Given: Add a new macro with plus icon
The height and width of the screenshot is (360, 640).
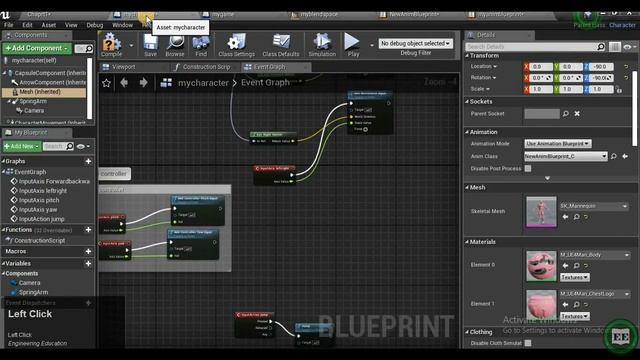Looking at the screenshot, I should click(x=88, y=251).
